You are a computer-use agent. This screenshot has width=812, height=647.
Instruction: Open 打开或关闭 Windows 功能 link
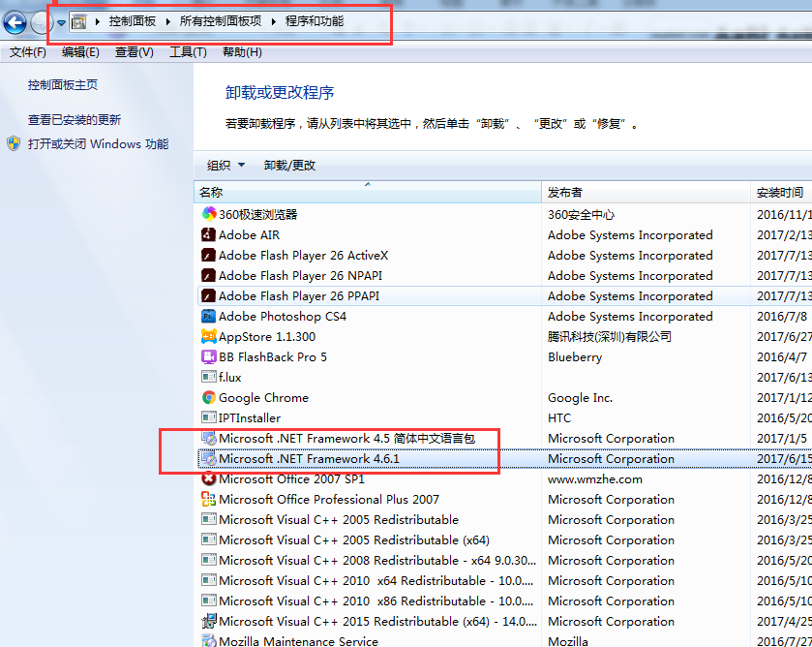click(x=99, y=144)
